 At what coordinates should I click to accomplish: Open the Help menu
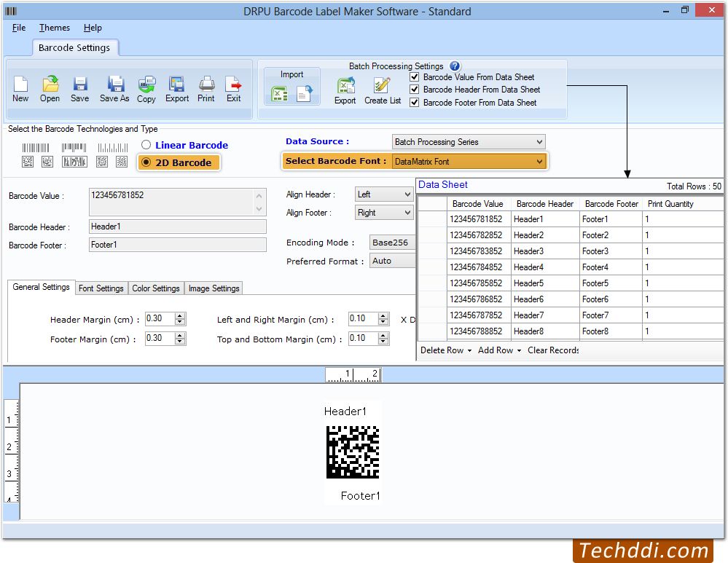tap(93, 28)
